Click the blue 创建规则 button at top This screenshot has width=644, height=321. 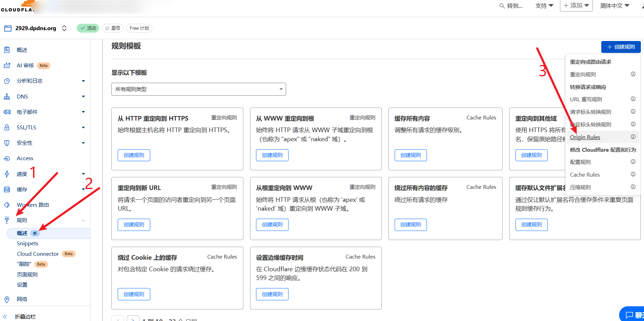[621, 47]
